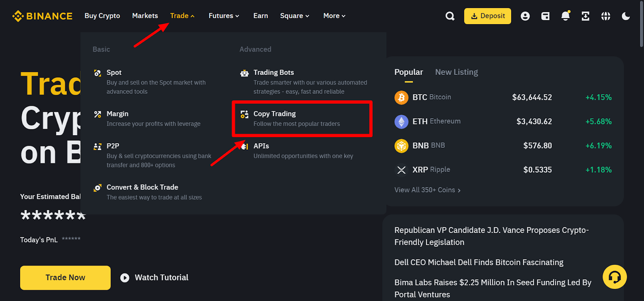Click the Today's PnL label
The image size is (644, 301).
(39, 240)
